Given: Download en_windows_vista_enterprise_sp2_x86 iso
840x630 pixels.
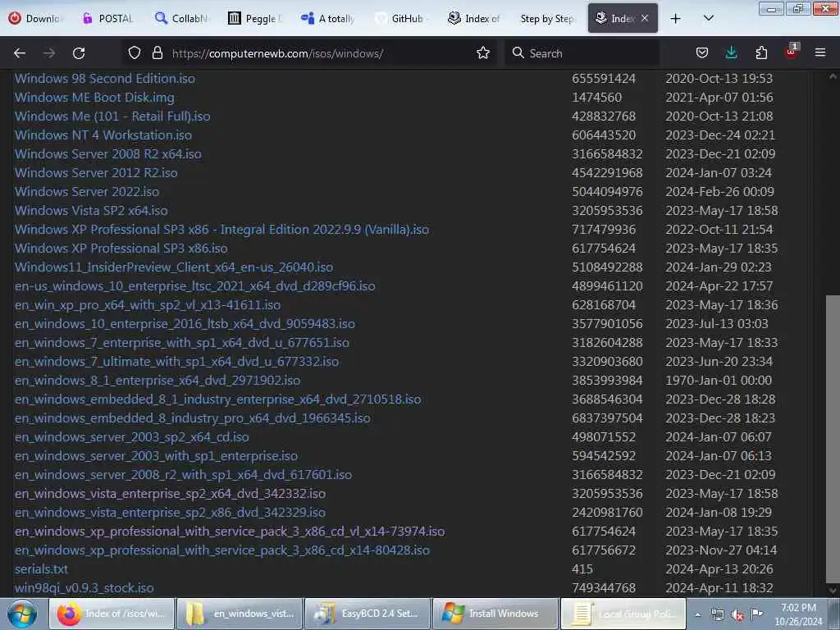Looking at the screenshot, I should pyautogui.click(x=171, y=512).
